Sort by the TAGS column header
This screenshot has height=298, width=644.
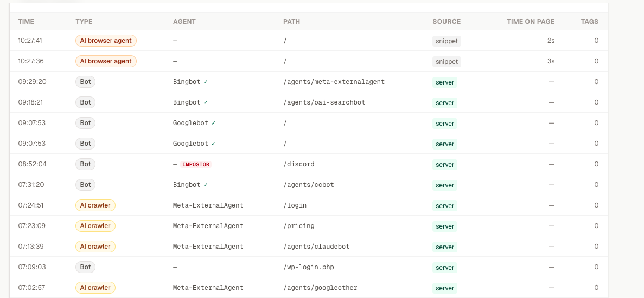[589, 21]
